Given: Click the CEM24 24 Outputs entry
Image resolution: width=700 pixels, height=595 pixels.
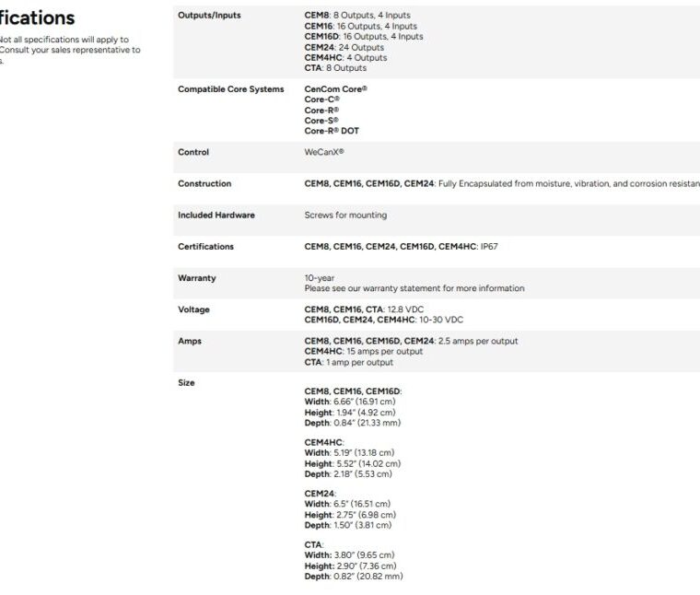Looking at the screenshot, I should point(344,47).
